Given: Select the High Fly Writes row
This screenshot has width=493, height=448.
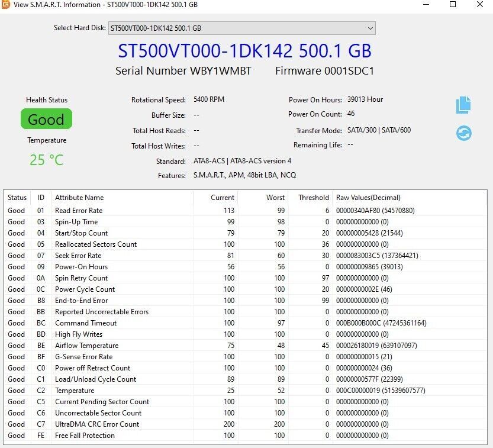Looking at the screenshot, I should 245,334.
